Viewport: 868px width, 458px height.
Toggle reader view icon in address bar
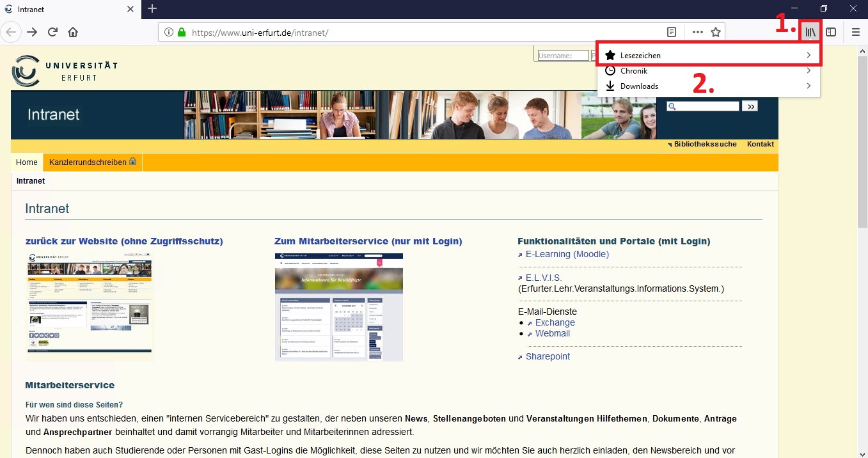(x=672, y=32)
